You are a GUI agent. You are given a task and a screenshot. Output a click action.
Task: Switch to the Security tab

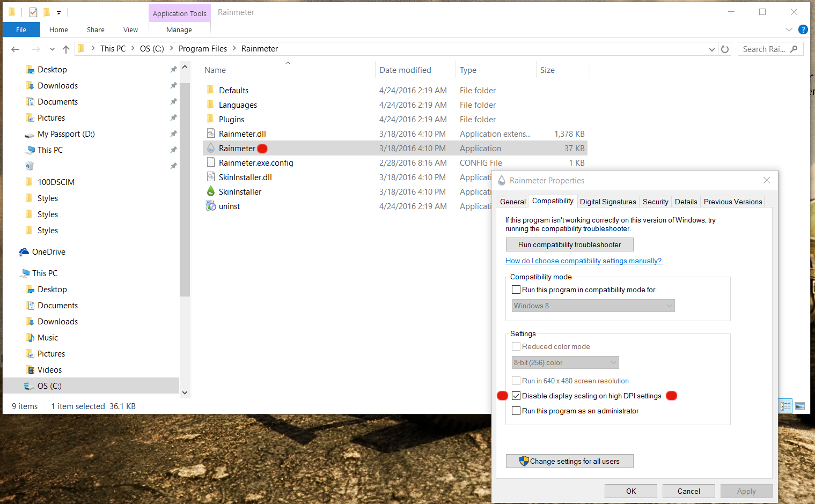coord(655,202)
